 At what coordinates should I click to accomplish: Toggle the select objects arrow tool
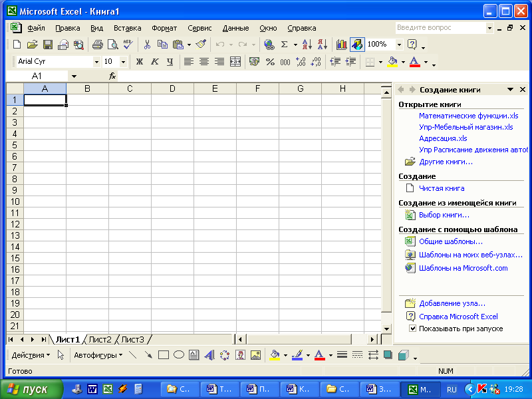click(61, 355)
